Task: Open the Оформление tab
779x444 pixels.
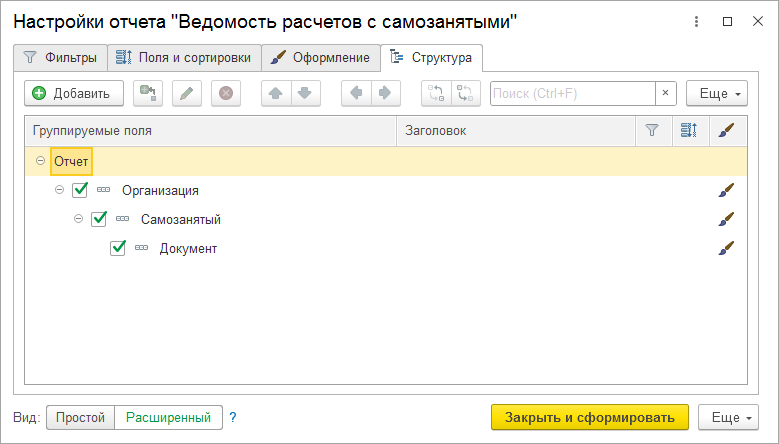Action: [322, 57]
